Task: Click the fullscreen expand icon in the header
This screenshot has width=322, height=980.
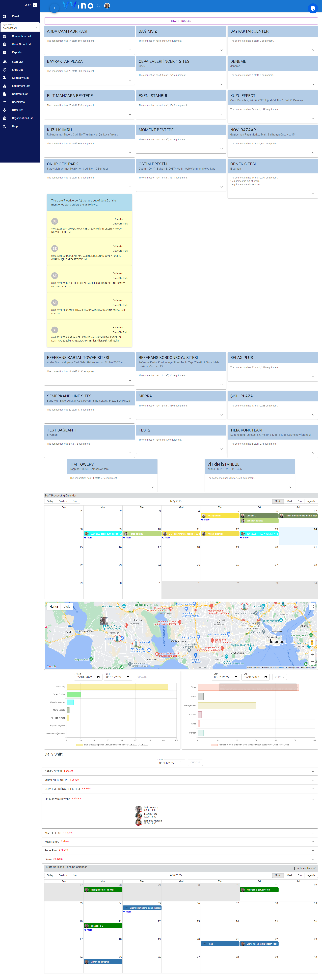Action: (98, 5)
